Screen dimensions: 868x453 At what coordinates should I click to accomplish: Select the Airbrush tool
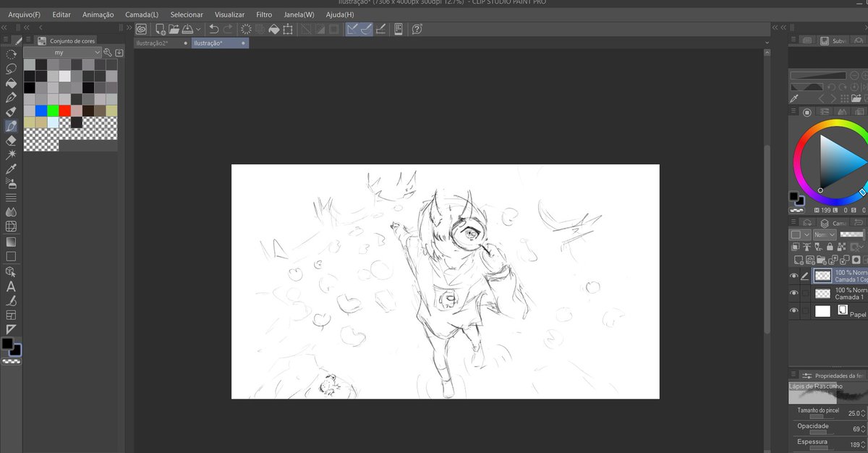pyautogui.click(x=11, y=183)
